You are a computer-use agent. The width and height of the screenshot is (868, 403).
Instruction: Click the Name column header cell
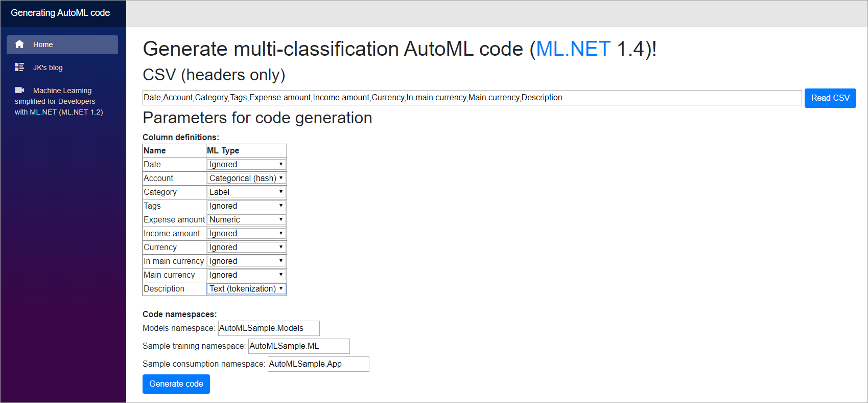(174, 151)
